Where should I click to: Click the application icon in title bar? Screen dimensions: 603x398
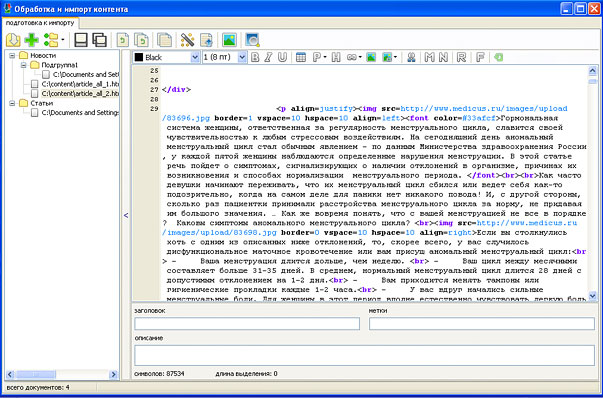(x=7, y=8)
